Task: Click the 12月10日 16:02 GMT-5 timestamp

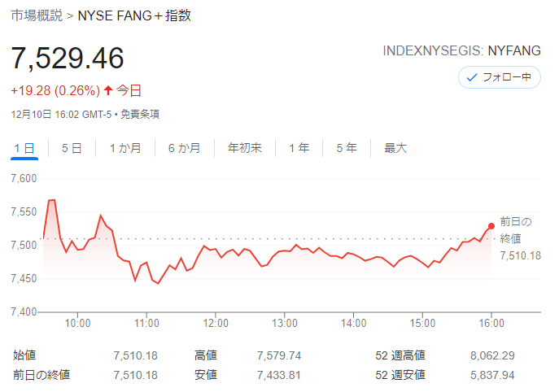Action: 61,115
